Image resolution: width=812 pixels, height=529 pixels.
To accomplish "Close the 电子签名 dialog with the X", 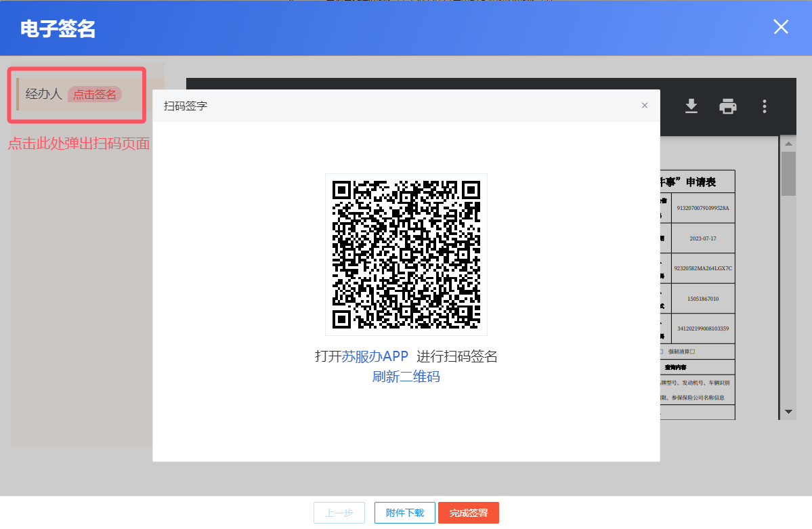I will click(780, 27).
